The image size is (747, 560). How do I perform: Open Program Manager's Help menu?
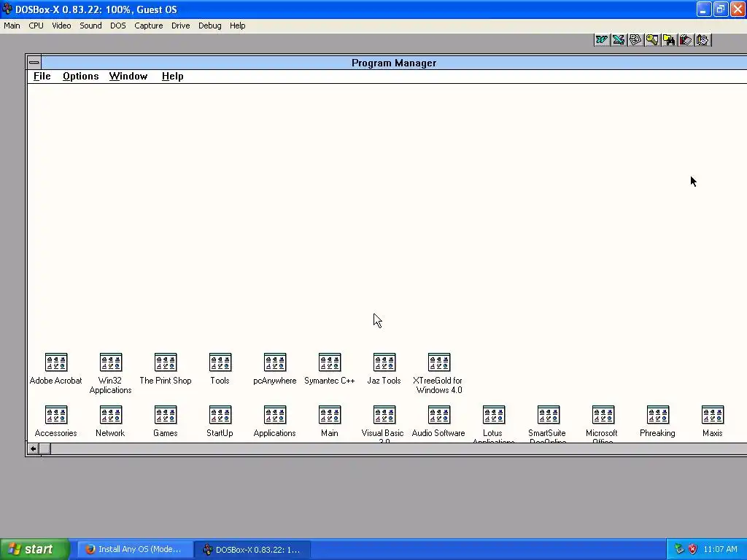click(x=172, y=76)
